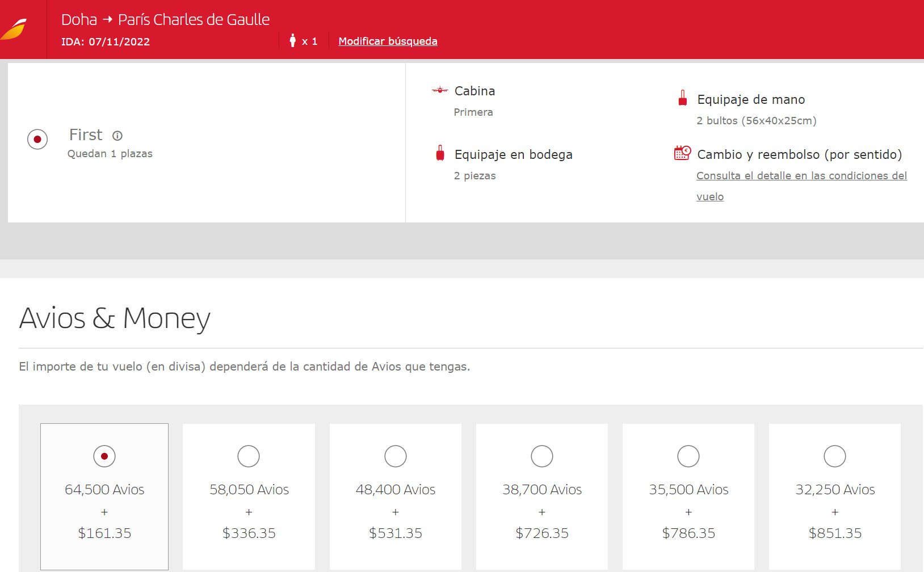This screenshot has width=924, height=572.
Task: Click the 'Doha' origin text
Action: point(79,20)
